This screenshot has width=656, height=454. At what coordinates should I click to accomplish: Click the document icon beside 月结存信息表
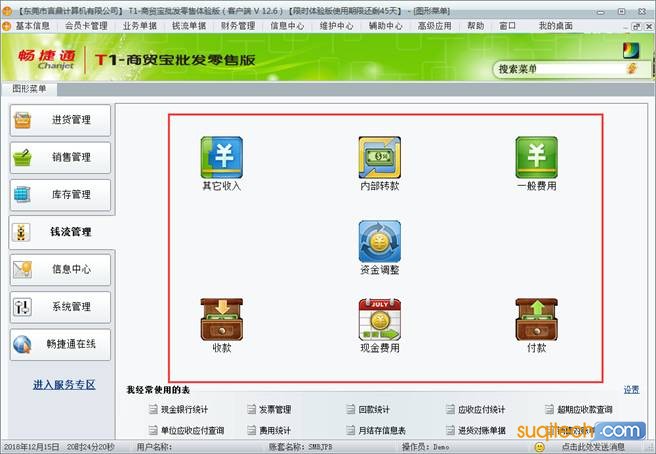[351, 430]
